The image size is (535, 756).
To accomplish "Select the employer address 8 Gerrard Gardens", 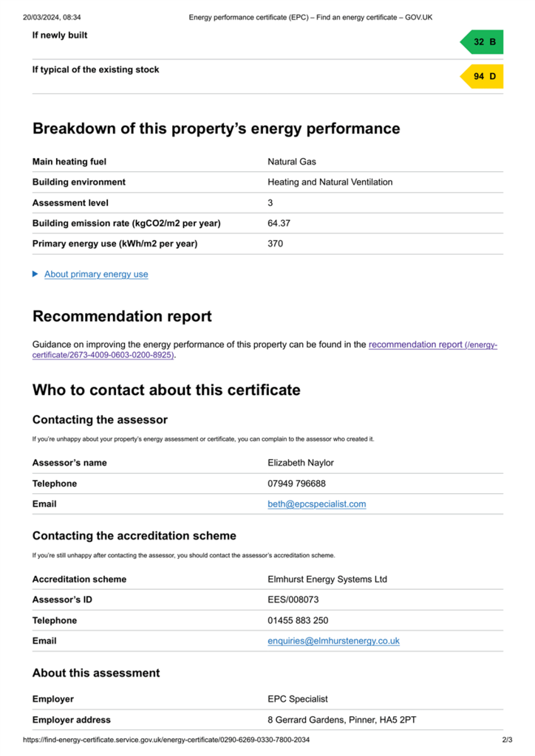I will [341, 720].
